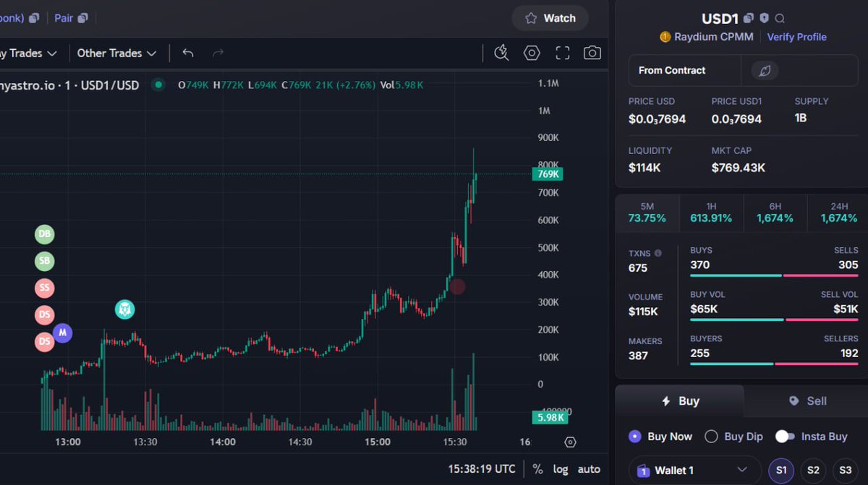
Task: Take a chart snapshot with camera icon
Action: click(x=592, y=53)
